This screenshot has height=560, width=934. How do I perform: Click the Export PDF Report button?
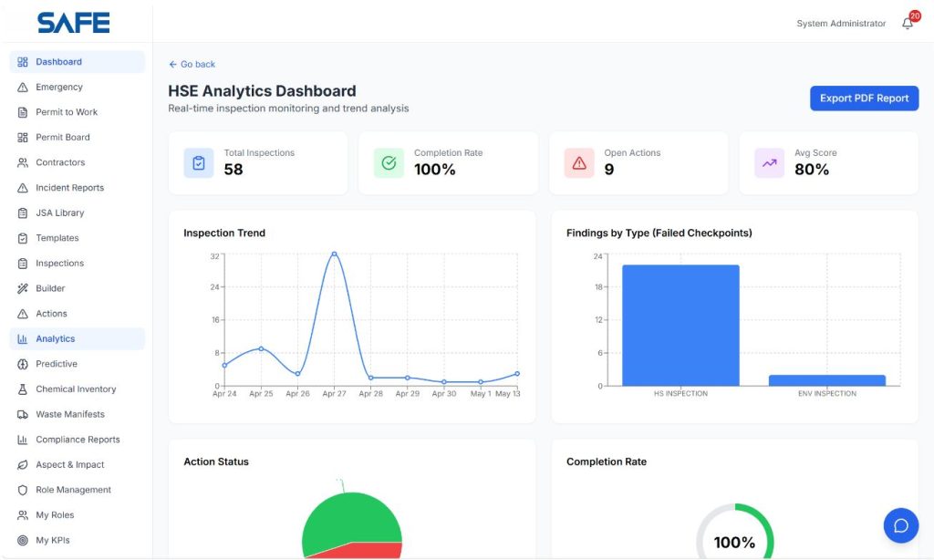(864, 99)
